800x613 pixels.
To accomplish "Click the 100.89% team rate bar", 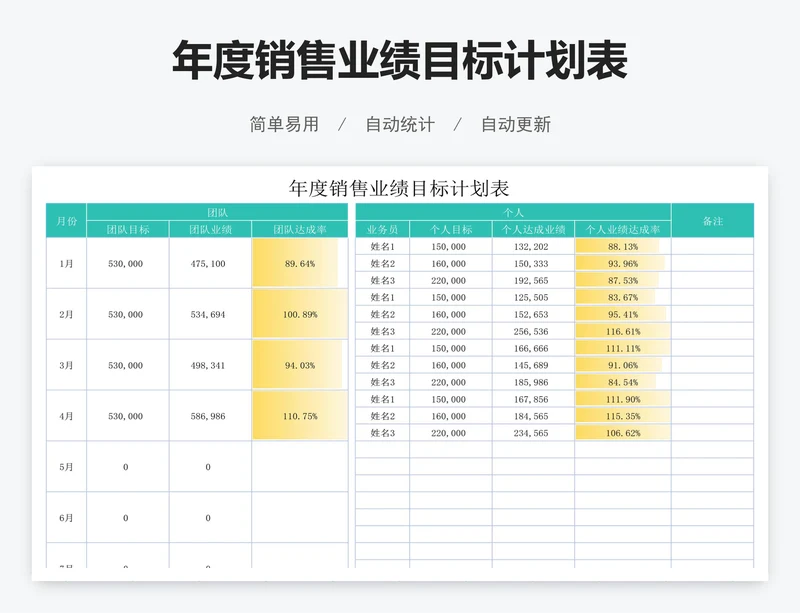I will click(x=300, y=314).
